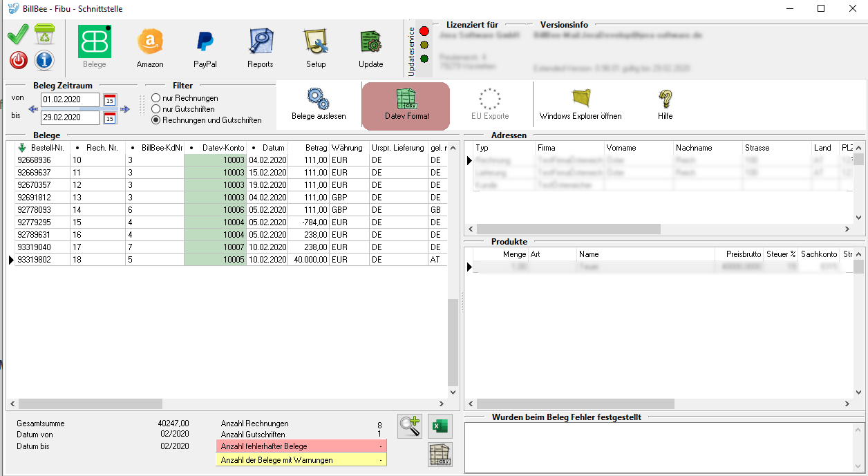Image resolution: width=868 pixels, height=476 pixels.
Task: Click right arrow to shift date range forward
Action: (x=124, y=109)
